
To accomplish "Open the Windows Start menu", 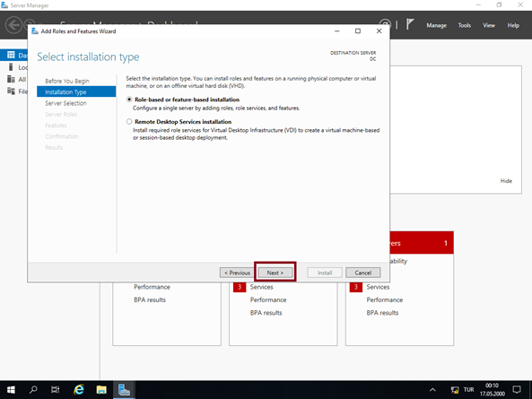I will (11, 390).
